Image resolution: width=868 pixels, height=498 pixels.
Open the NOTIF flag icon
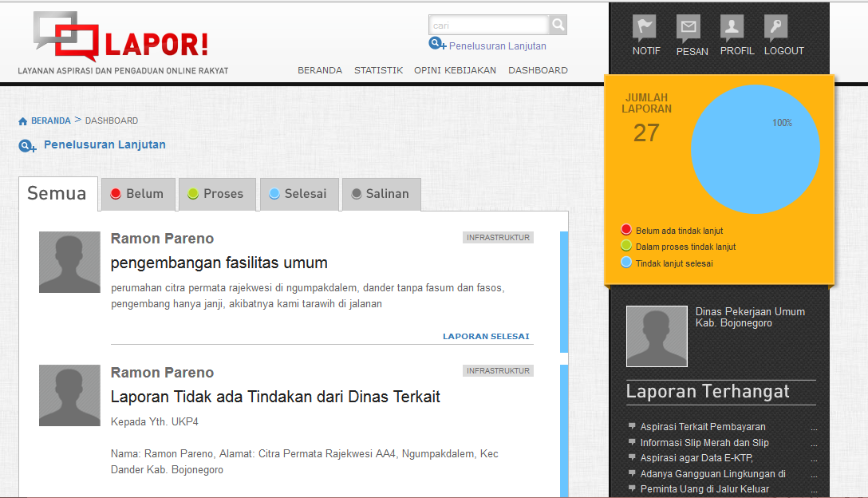pos(645,27)
